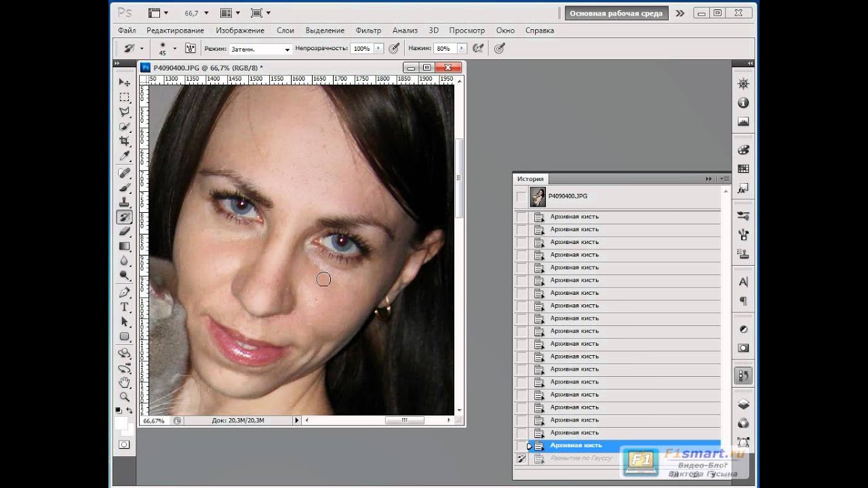Pick the Pen tool

tap(125, 293)
